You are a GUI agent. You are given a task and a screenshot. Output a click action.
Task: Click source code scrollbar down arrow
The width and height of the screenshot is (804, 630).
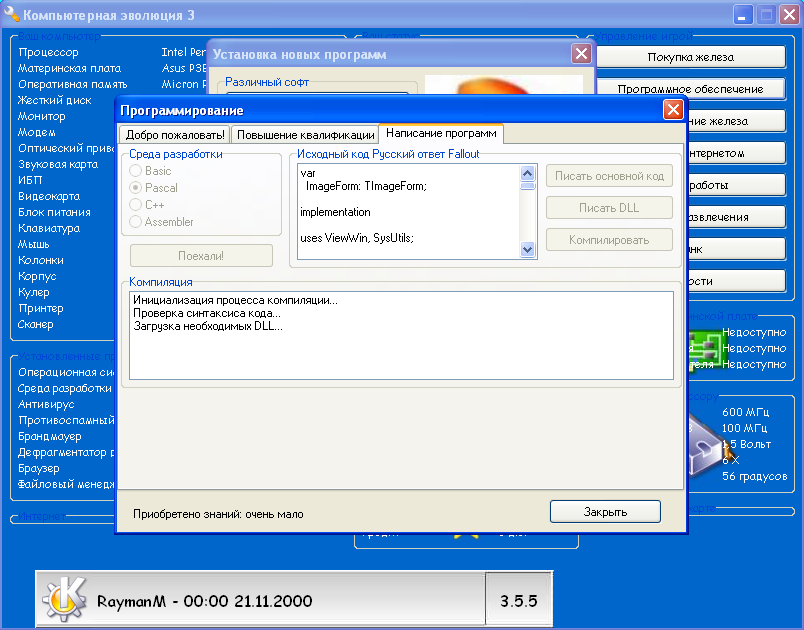click(527, 250)
